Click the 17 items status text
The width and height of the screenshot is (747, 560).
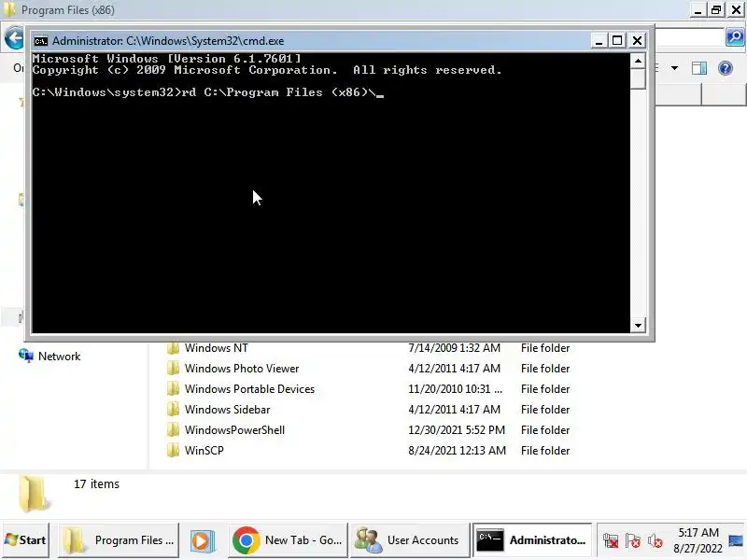pyautogui.click(x=96, y=483)
